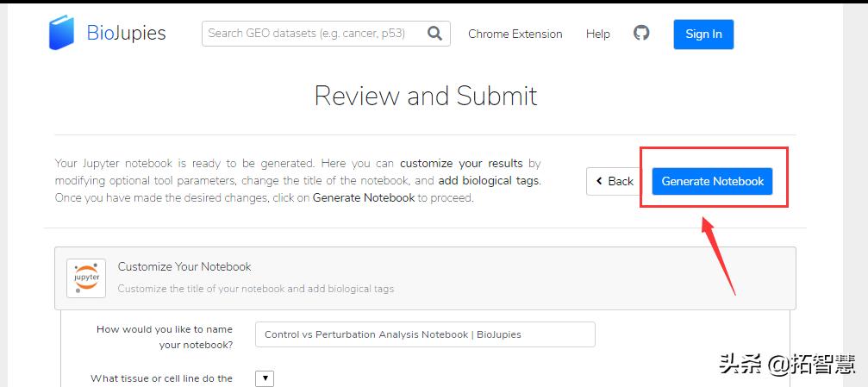Click the Customize Your Notebook panel title
The width and height of the screenshot is (868, 387).
(184, 267)
